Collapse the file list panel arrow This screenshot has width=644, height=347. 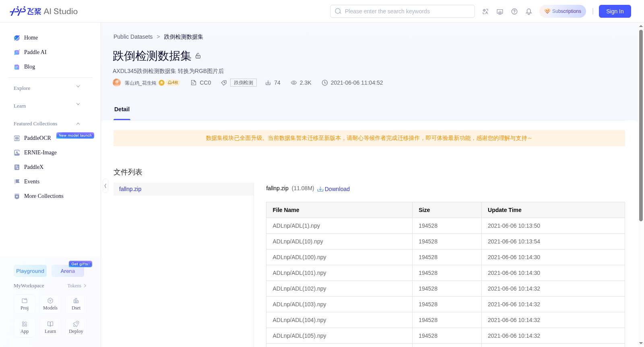[105, 186]
